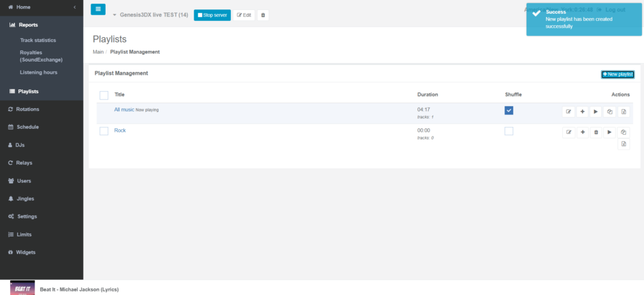Enable shuffle for the Rock playlist
This screenshot has width=644, height=295.
tap(509, 131)
